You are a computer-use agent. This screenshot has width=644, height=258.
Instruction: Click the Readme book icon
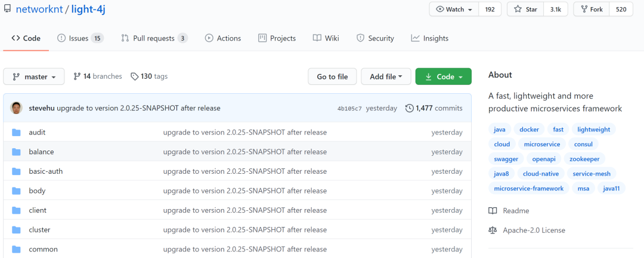(493, 211)
